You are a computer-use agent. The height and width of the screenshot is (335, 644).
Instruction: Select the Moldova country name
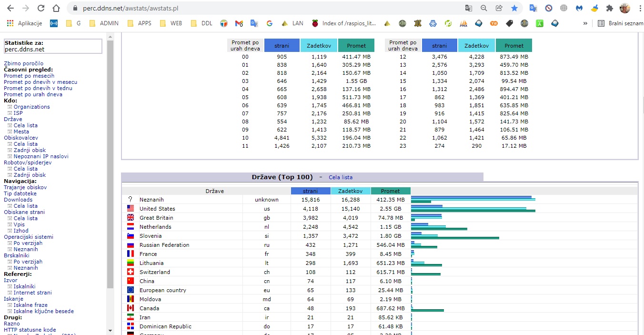(x=151, y=299)
